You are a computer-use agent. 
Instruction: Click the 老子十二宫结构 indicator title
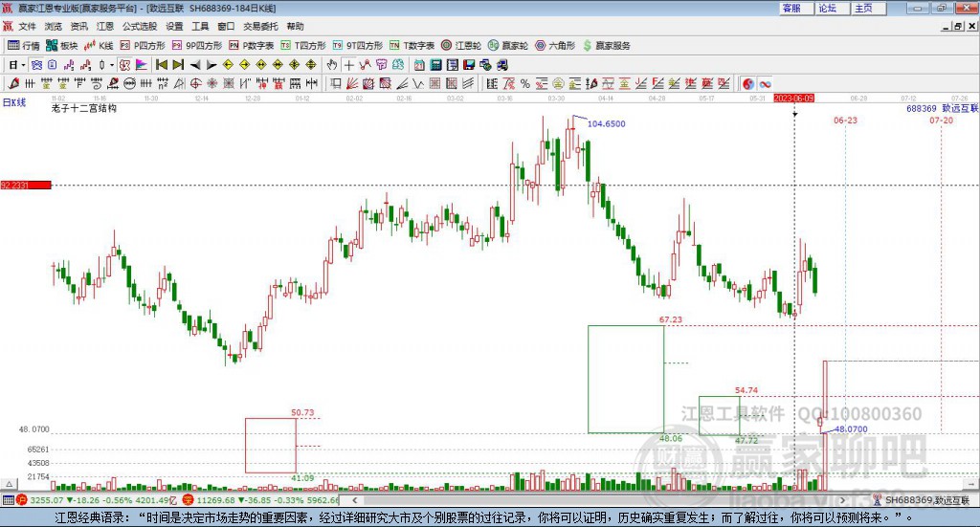(x=84, y=108)
